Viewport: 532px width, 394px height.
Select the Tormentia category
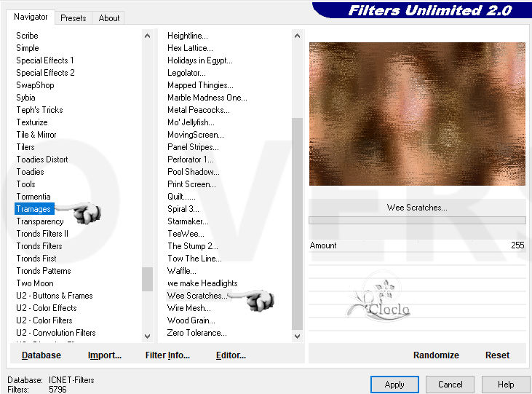click(x=33, y=197)
